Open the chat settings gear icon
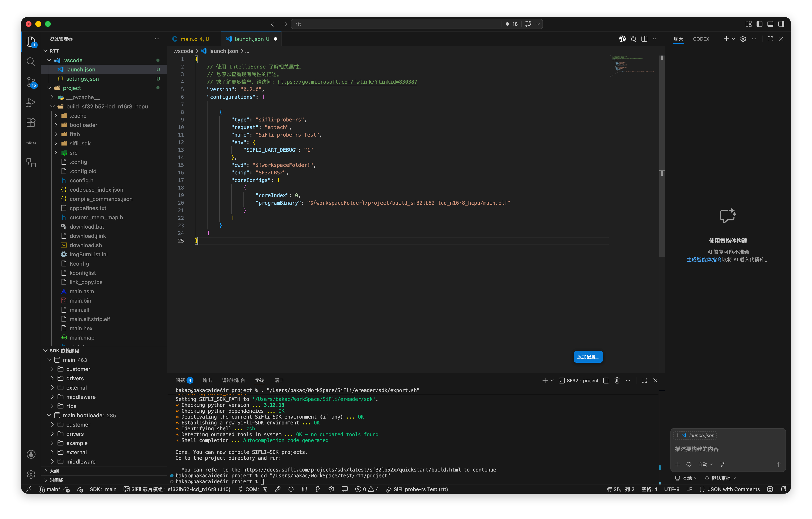The height and width of the screenshot is (519, 812). pyautogui.click(x=743, y=39)
